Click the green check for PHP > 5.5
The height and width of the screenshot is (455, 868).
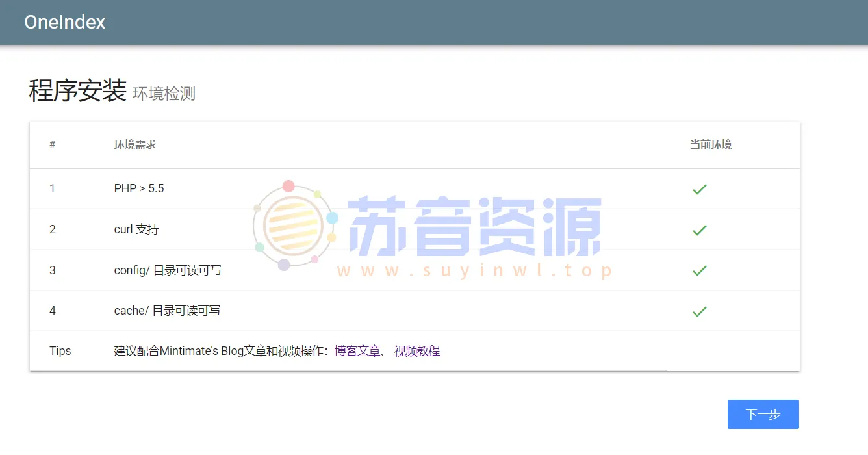(x=699, y=189)
